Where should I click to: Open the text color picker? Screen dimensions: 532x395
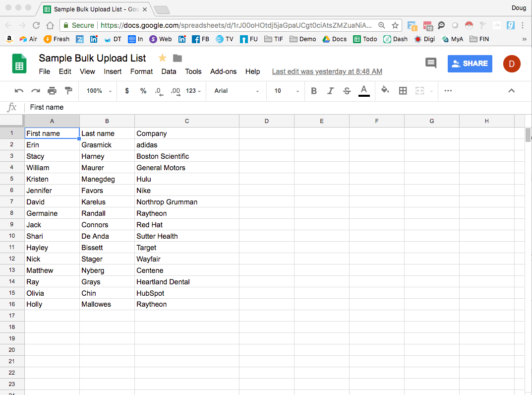pos(364,91)
